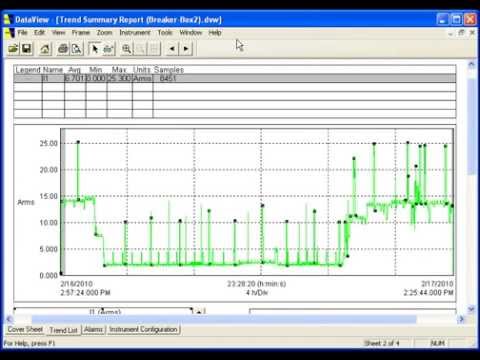Select the I1 row in legend table
Screen dimensions: 480x360
click(x=235, y=78)
